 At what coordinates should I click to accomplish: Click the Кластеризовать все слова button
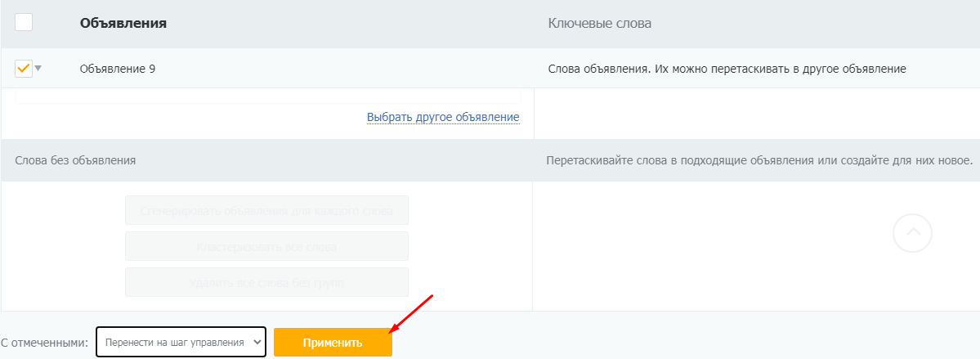coord(267,246)
